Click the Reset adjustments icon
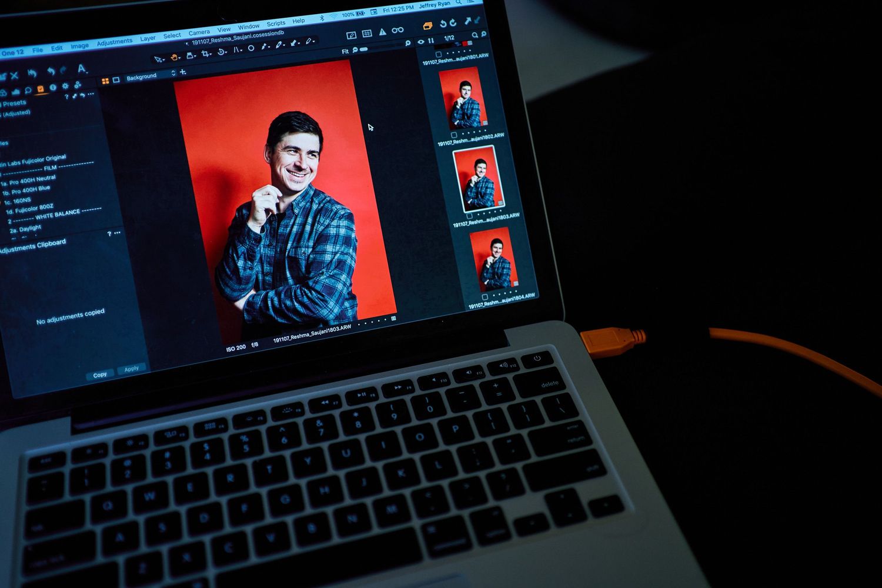This screenshot has height=588, width=882. (32, 73)
